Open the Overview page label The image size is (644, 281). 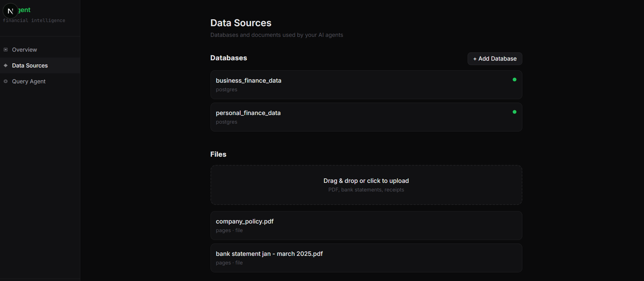(x=24, y=50)
